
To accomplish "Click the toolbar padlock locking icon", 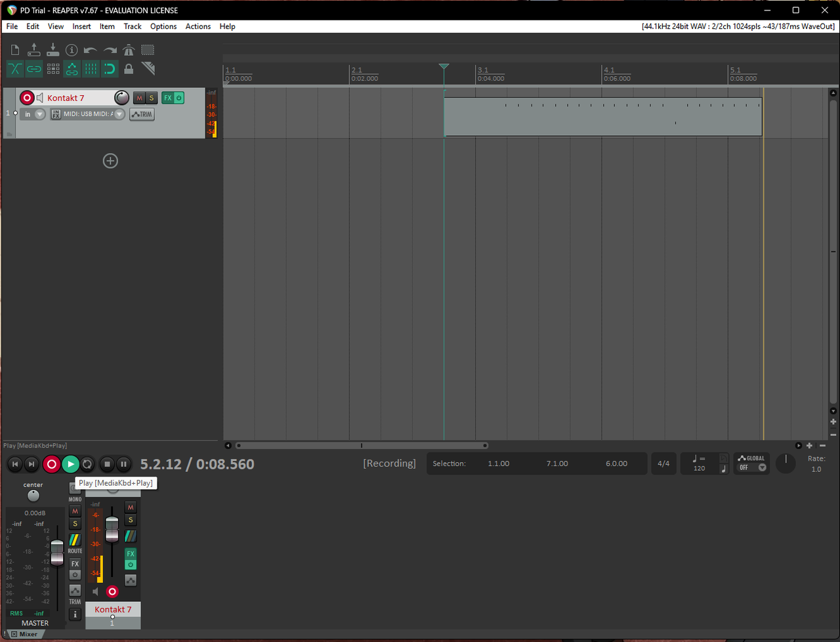I will click(x=129, y=68).
